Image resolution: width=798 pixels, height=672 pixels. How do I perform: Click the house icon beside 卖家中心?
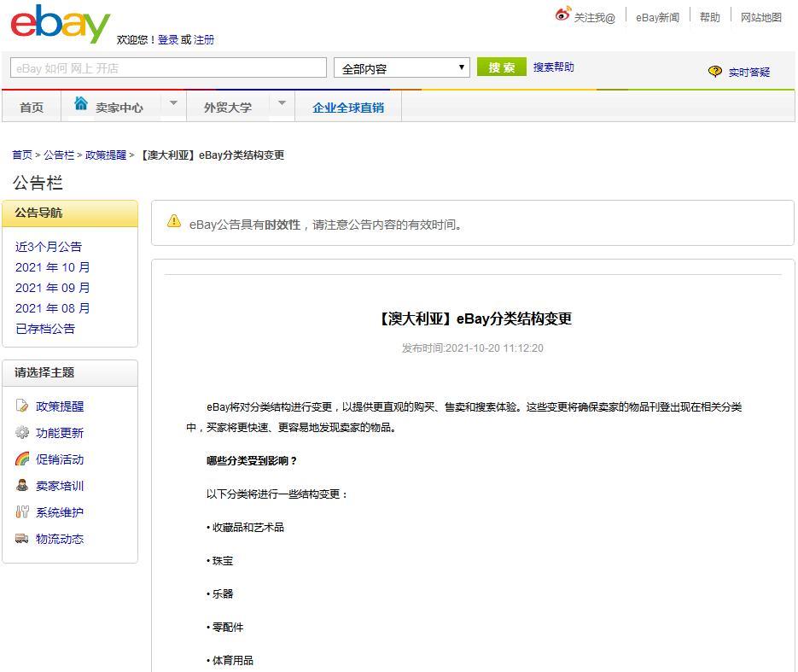coord(80,103)
